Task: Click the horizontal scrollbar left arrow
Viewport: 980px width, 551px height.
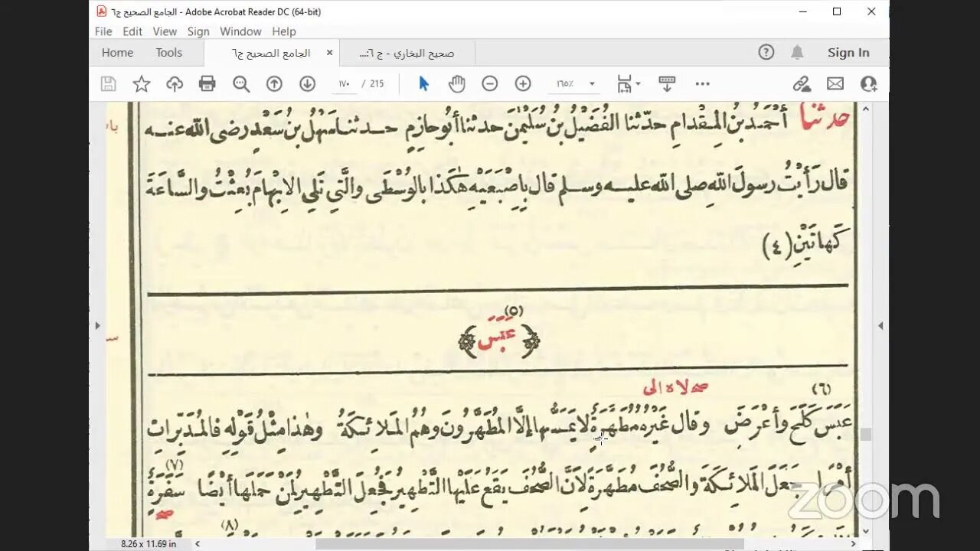Action: pos(197,544)
